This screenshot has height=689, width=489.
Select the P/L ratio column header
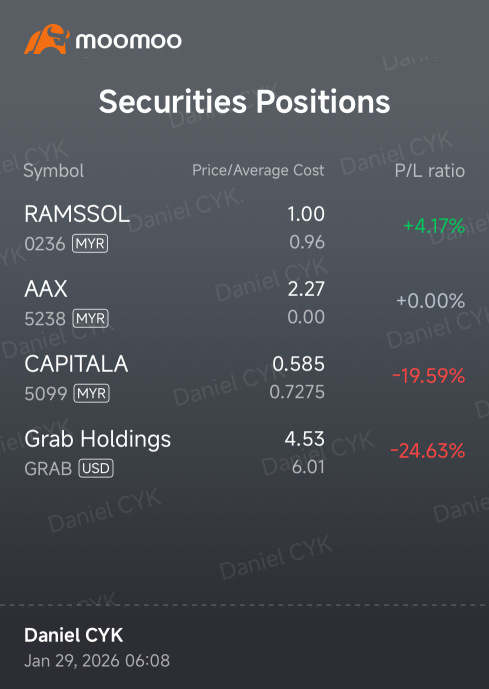[430, 171]
